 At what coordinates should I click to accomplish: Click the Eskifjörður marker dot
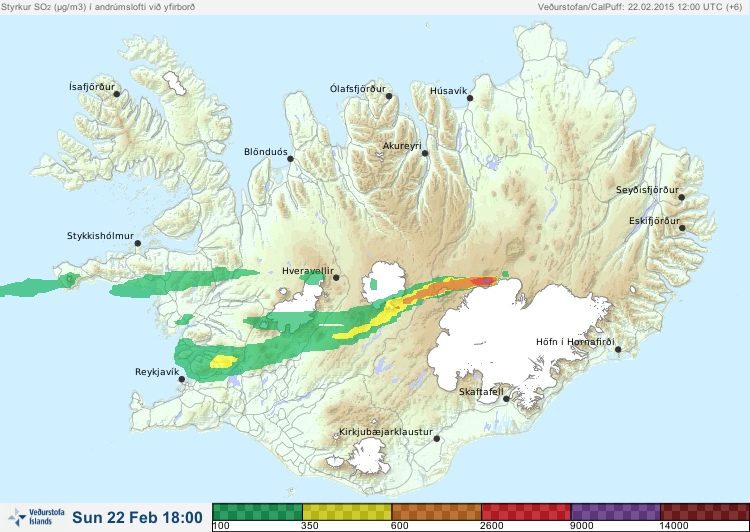pos(682,228)
